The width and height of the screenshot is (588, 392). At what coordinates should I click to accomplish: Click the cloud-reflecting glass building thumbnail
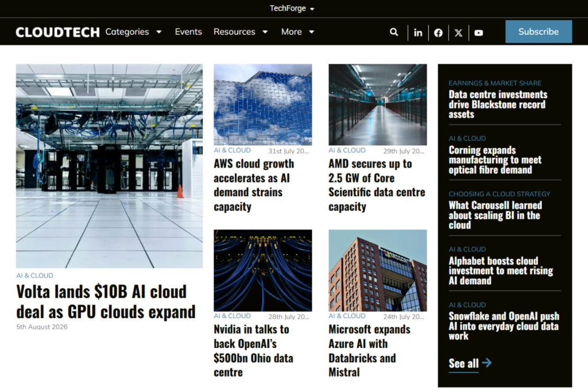coord(262,104)
